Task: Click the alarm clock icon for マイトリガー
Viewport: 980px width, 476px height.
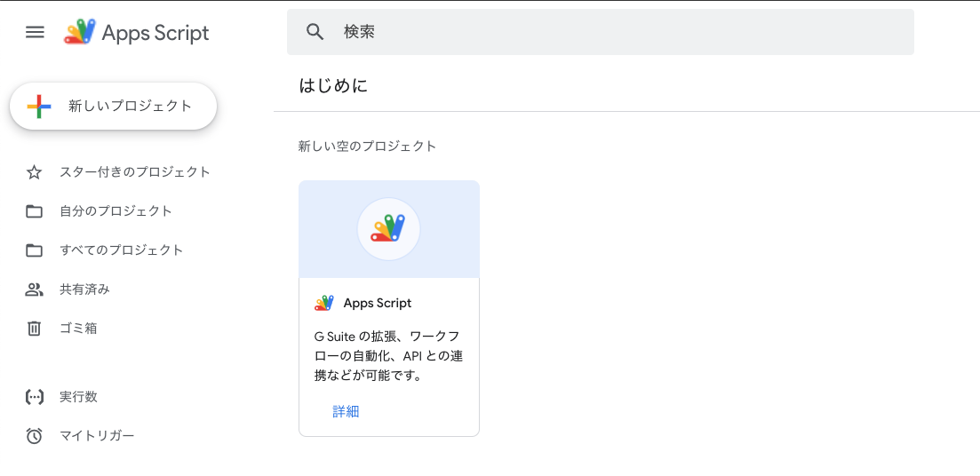Action: pos(35,436)
